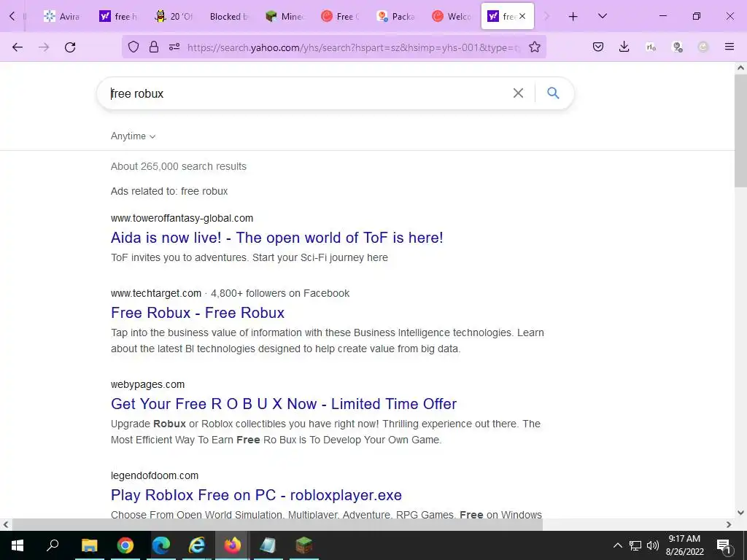Switch to the Welco tab
The height and width of the screenshot is (560, 747).
451,17
